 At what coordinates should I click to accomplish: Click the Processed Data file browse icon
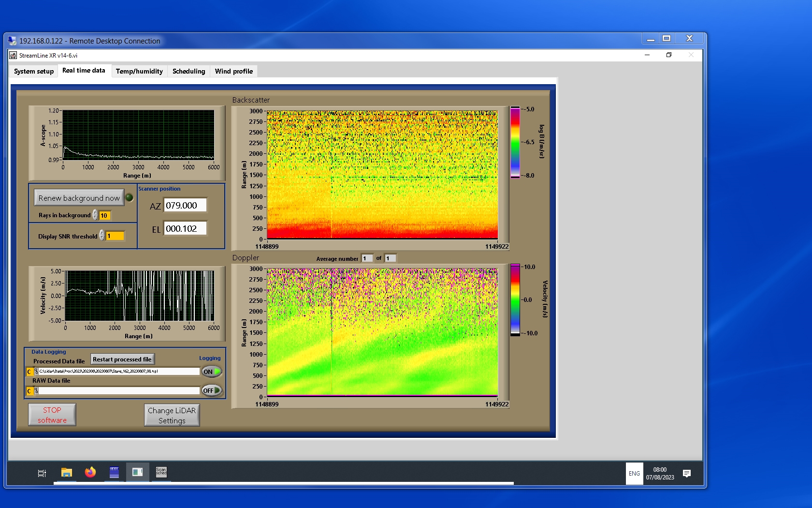point(36,372)
